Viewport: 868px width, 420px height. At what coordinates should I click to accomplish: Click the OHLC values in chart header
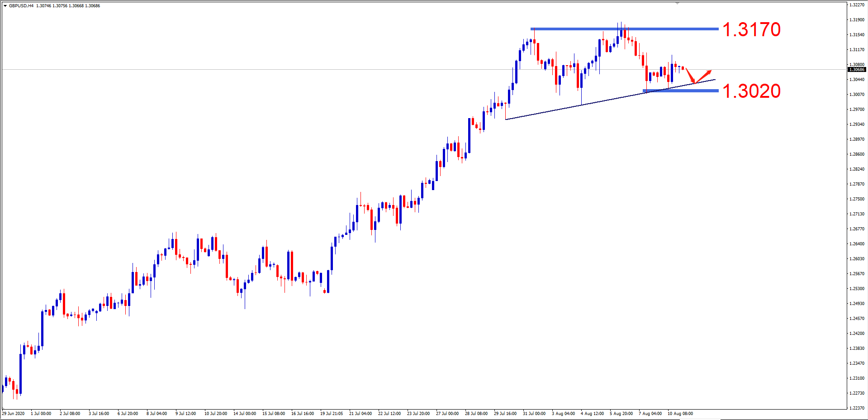(x=68, y=6)
